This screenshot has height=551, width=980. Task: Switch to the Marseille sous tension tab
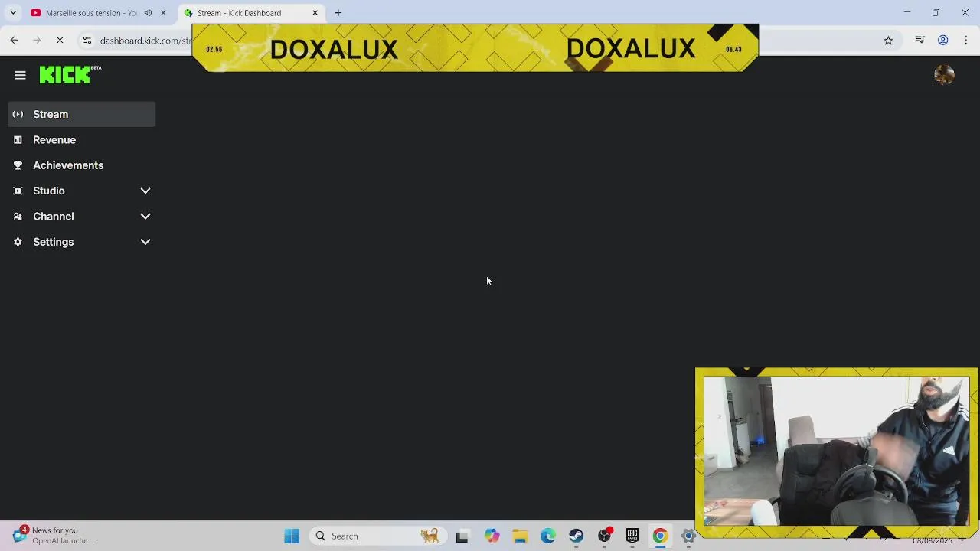point(90,13)
